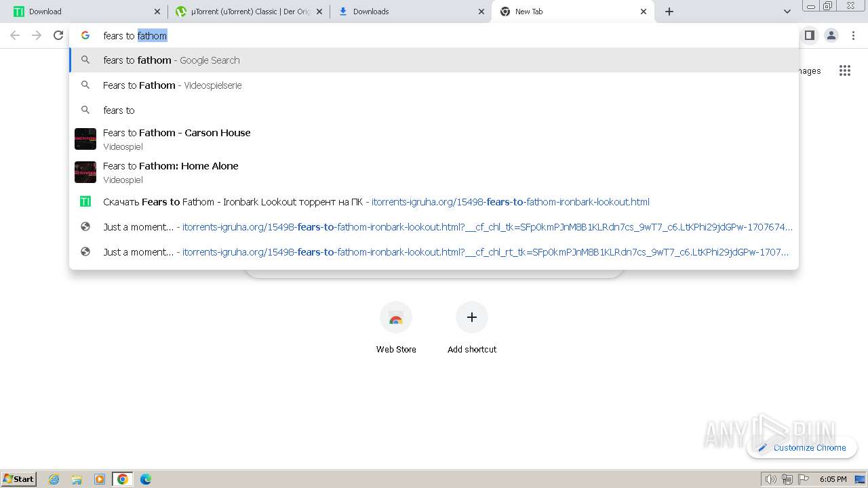Open the Chrome profile avatar

pyautogui.click(x=831, y=35)
